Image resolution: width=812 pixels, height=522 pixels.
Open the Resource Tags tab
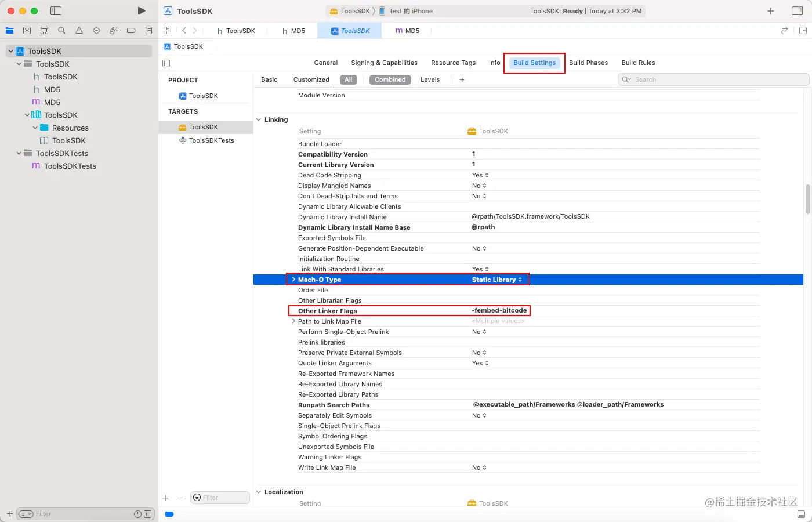tap(453, 63)
